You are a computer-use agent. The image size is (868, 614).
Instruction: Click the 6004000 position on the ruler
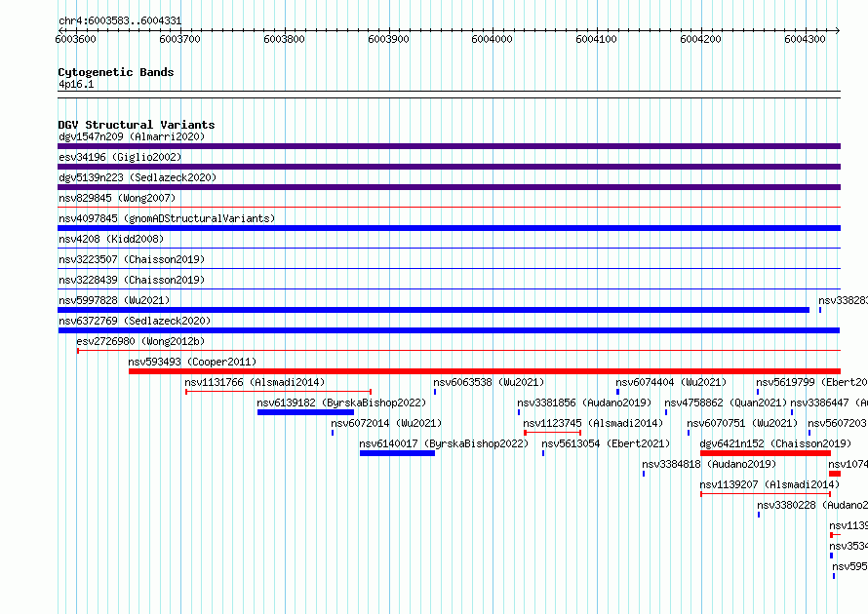point(493,39)
